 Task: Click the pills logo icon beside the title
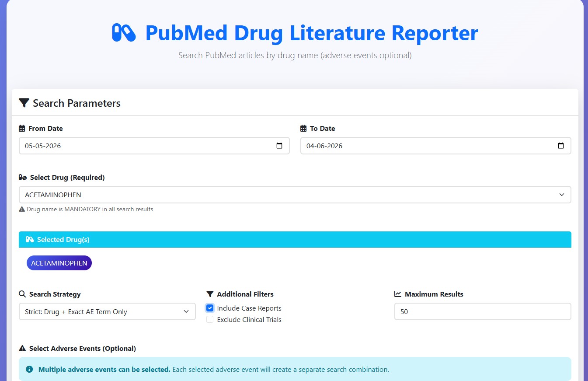point(124,33)
